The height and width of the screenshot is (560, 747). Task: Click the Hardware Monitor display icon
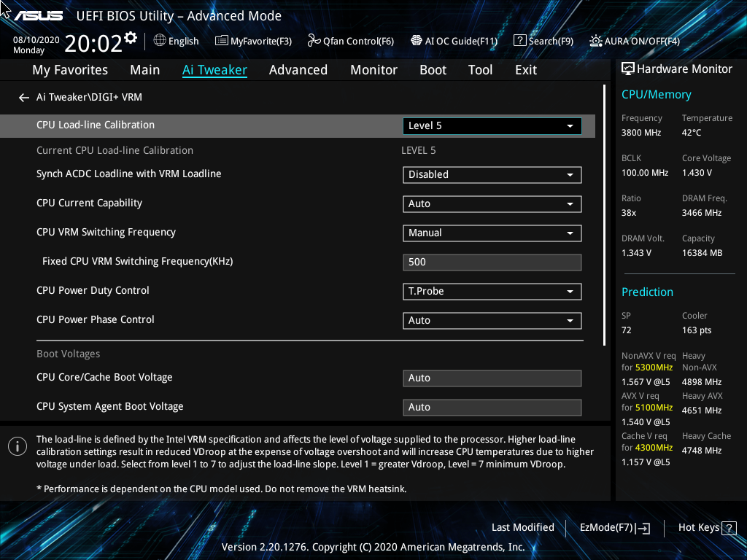point(628,69)
